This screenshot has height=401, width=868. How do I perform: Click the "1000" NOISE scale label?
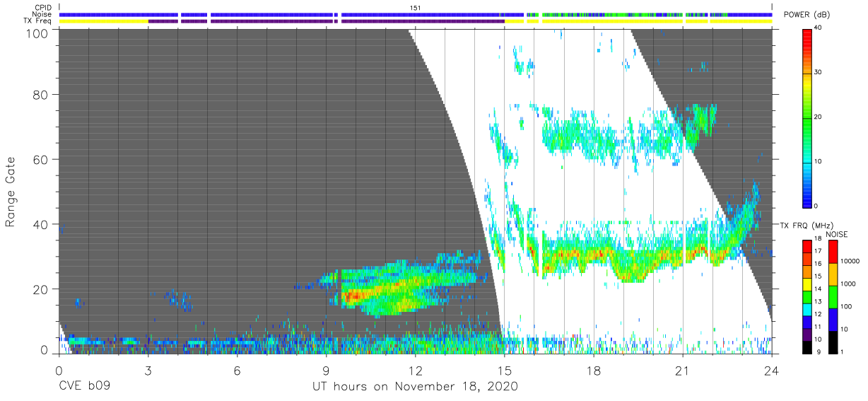click(x=850, y=284)
